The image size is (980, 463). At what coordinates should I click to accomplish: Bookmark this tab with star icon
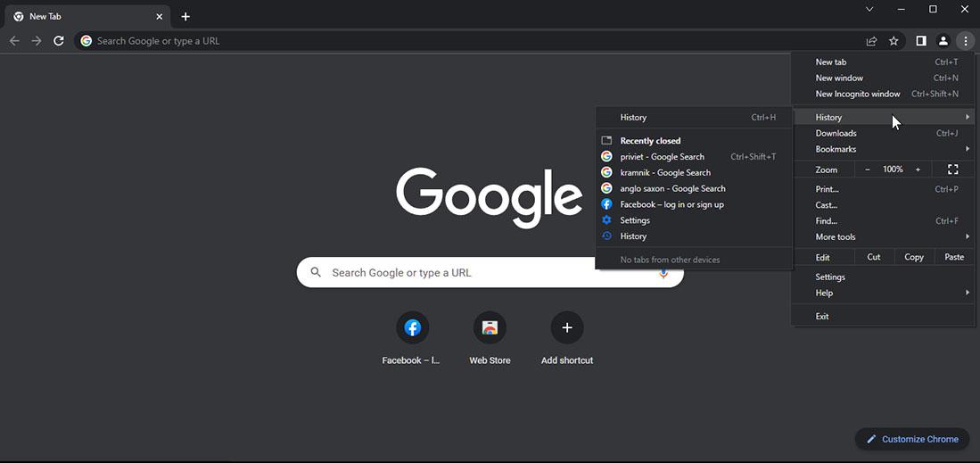coord(894,41)
